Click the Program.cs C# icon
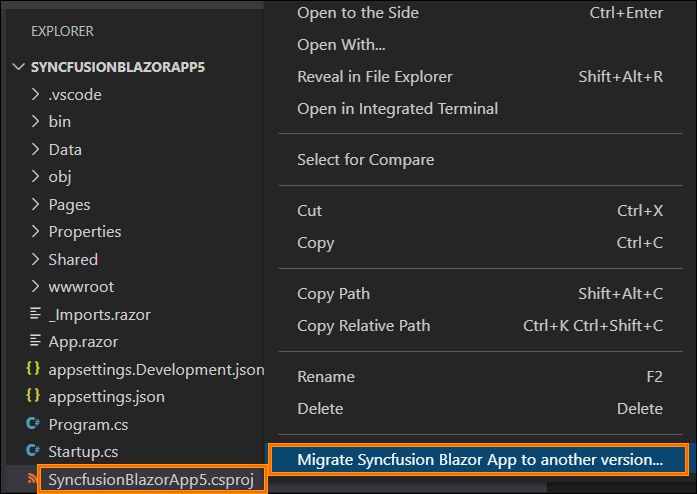697x494 pixels. tap(33, 423)
